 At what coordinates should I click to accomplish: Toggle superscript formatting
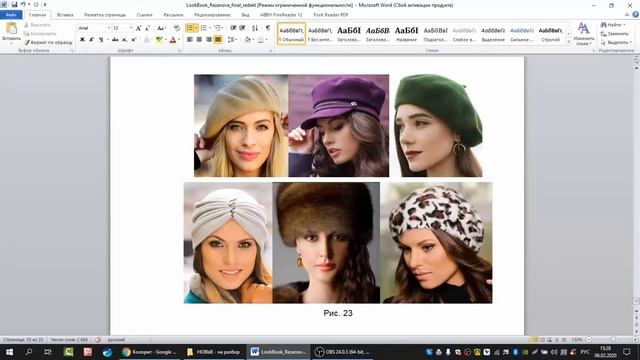133,40
